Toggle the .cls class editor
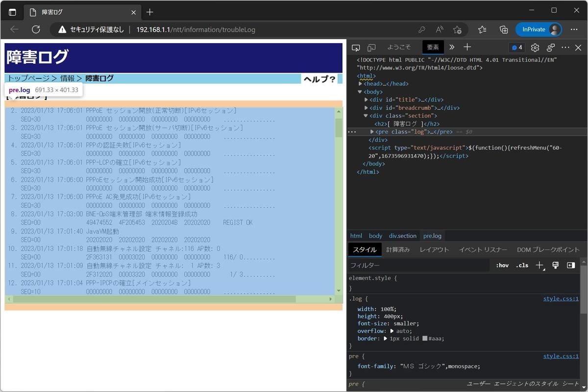The height and width of the screenshot is (392, 588). [x=522, y=265]
